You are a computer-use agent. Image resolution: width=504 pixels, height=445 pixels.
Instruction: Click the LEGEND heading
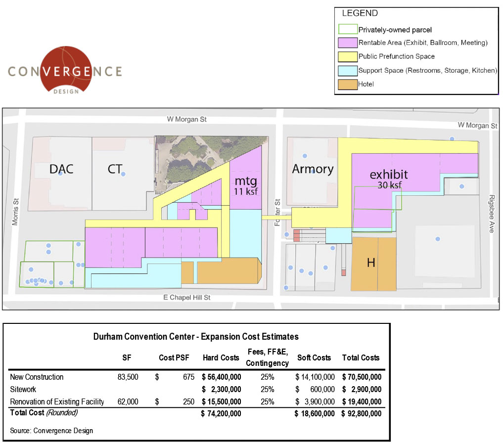[360, 13]
